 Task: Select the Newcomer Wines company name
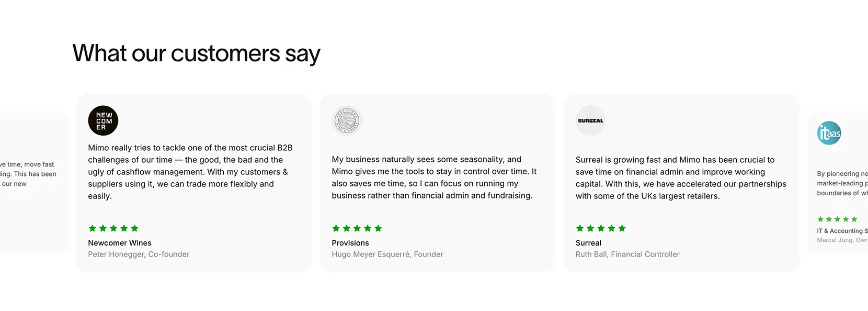coord(120,243)
